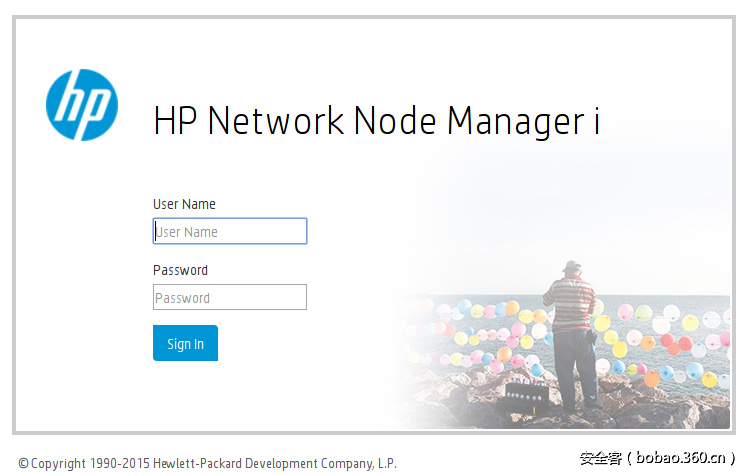Click the 1990-2015 year range in footer
750x476 pixels.
point(123,463)
